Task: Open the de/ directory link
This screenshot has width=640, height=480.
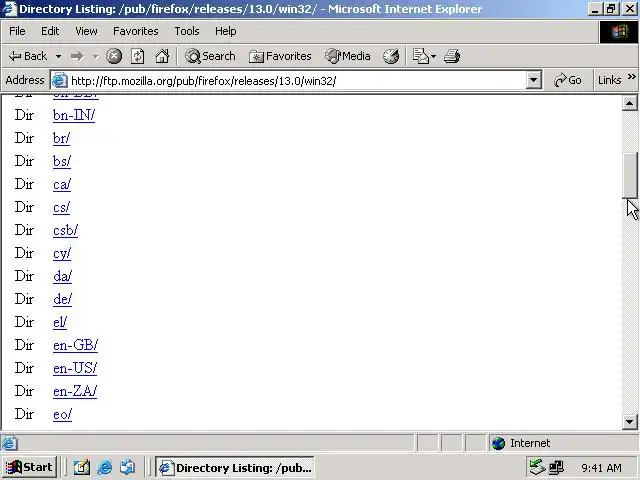Action: [x=62, y=299]
